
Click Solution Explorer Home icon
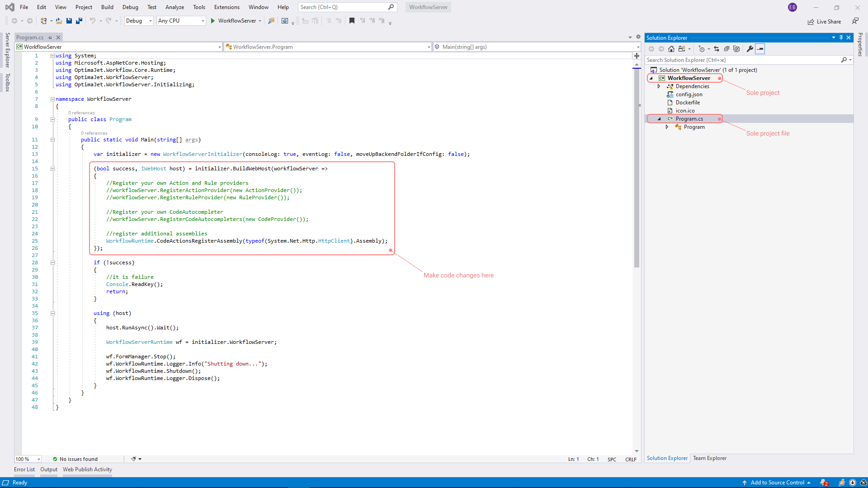[x=671, y=49]
